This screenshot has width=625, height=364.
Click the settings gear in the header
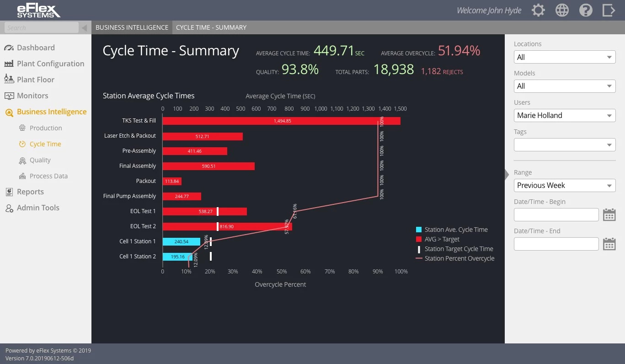coord(538,10)
